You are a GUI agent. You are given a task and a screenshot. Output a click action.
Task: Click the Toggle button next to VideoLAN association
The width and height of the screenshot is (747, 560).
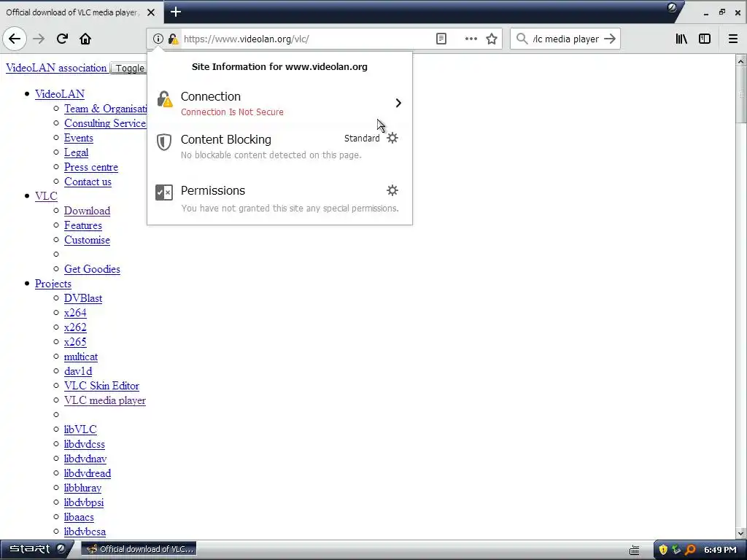pyautogui.click(x=129, y=68)
